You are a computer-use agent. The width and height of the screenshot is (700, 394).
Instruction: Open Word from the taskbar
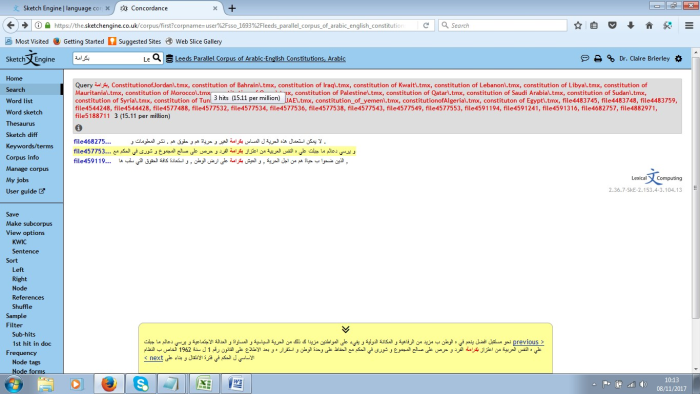236,384
